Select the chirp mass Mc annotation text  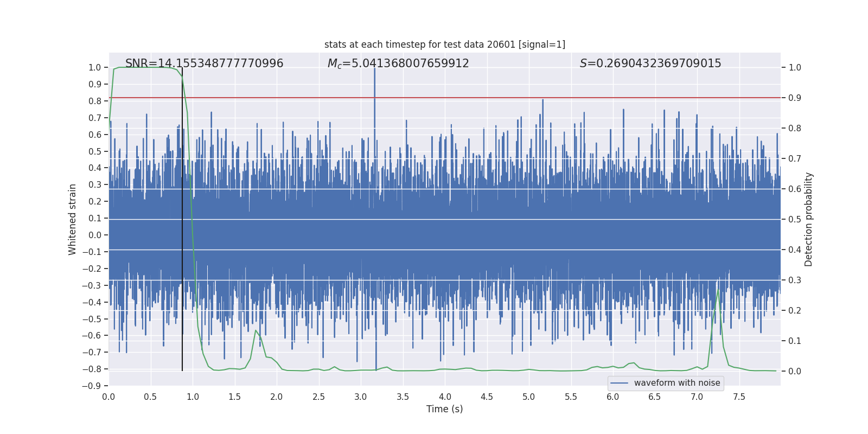pyautogui.click(x=398, y=63)
